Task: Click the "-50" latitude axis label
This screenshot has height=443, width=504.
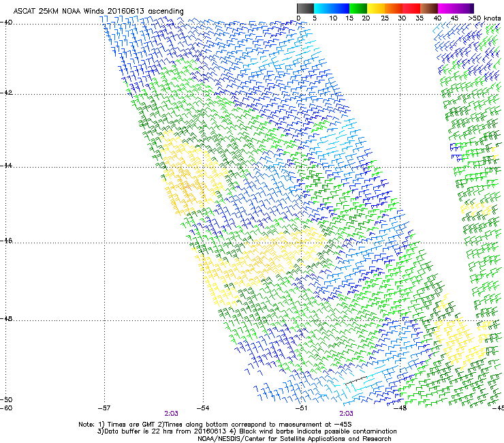Action: tap(6, 400)
